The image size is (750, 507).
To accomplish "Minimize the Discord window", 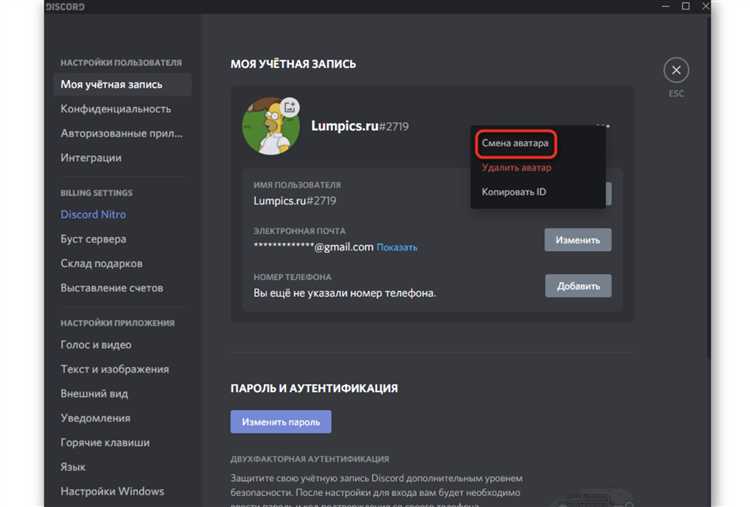I will pos(665,6).
